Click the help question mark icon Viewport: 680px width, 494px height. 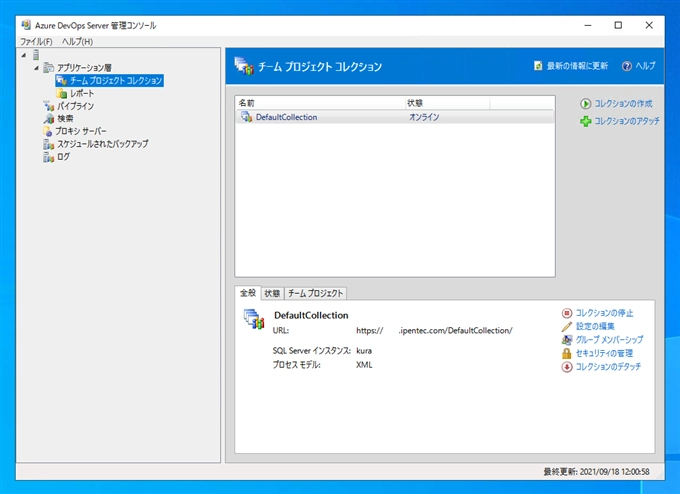click(x=627, y=66)
